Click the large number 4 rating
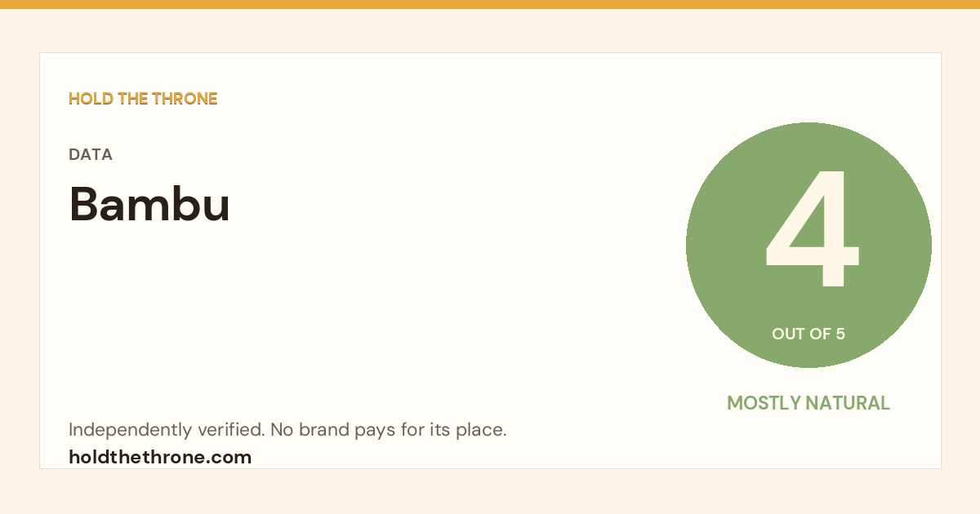 pyautogui.click(x=812, y=229)
